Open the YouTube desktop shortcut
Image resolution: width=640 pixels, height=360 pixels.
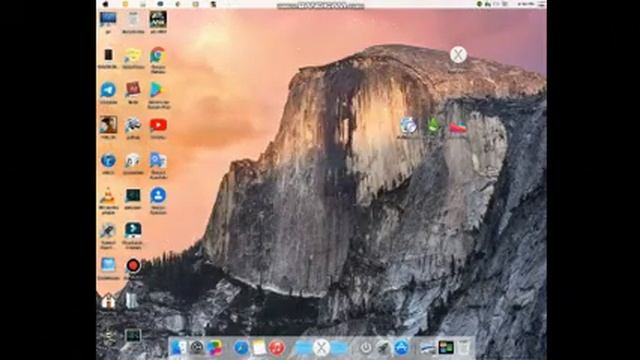[x=158, y=125]
